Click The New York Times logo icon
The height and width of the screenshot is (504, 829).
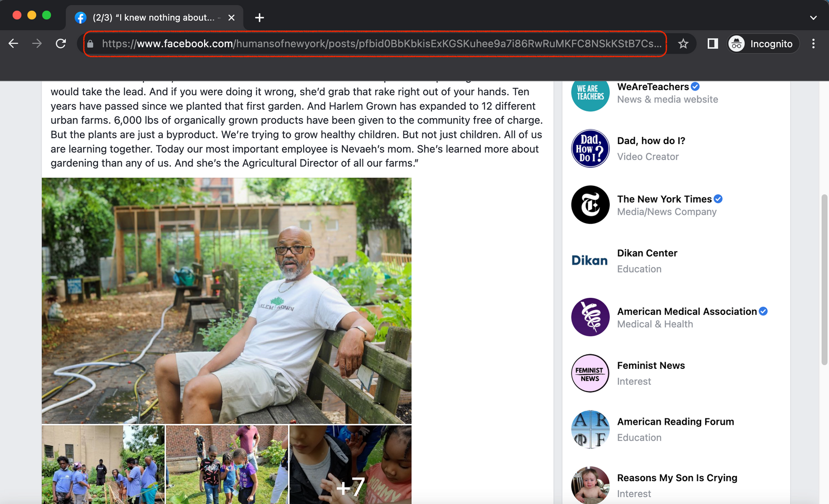click(590, 205)
